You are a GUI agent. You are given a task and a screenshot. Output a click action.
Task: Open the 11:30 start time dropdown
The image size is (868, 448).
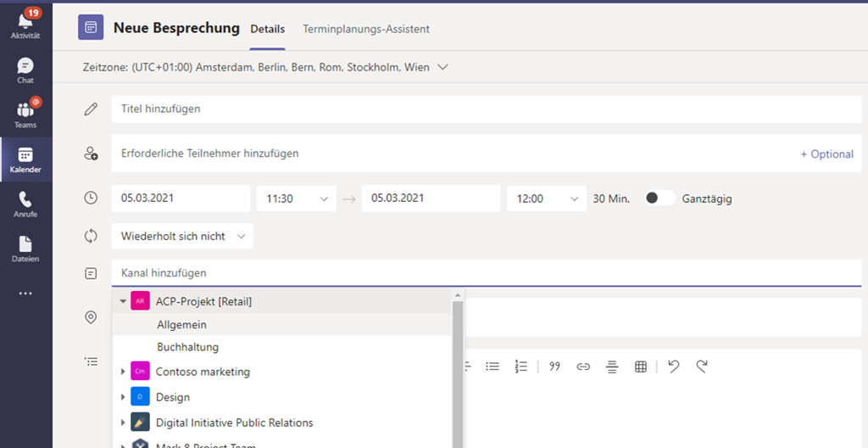coord(296,199)
